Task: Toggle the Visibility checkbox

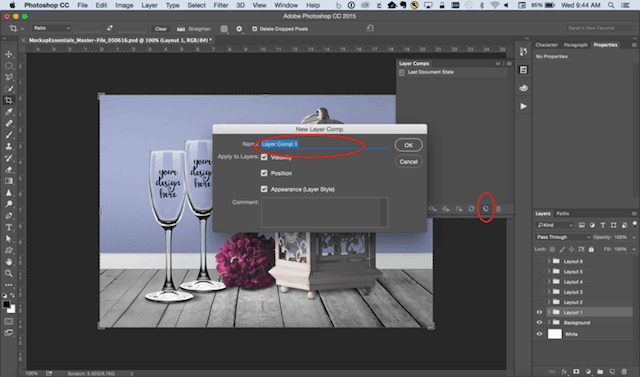Action: point(264,157)
